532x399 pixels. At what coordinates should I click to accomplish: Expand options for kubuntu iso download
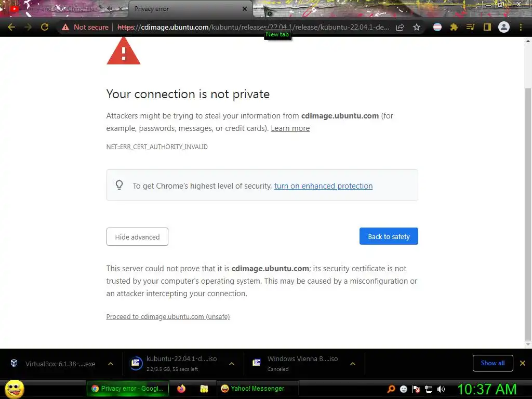pyautogui.click(x=232, y=364)
